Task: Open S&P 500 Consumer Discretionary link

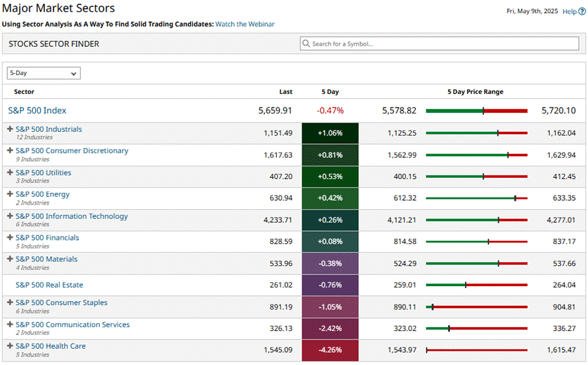Action: pyautogui.click(x=72, y=151)
